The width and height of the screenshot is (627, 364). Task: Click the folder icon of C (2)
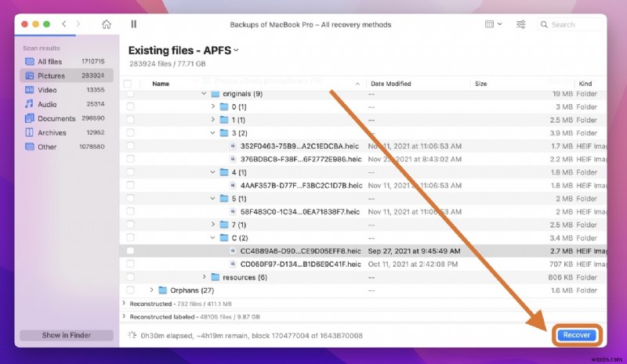(224, 238)
